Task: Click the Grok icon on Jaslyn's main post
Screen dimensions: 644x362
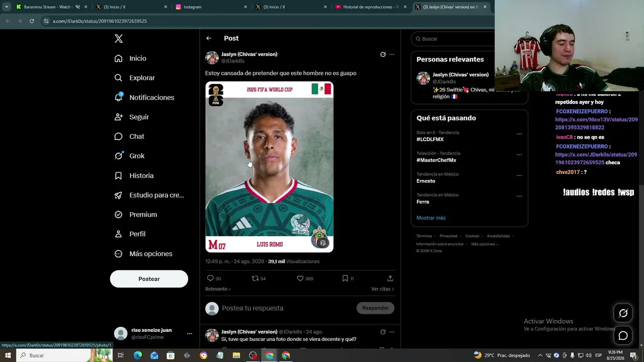Action: coord(383,54)
